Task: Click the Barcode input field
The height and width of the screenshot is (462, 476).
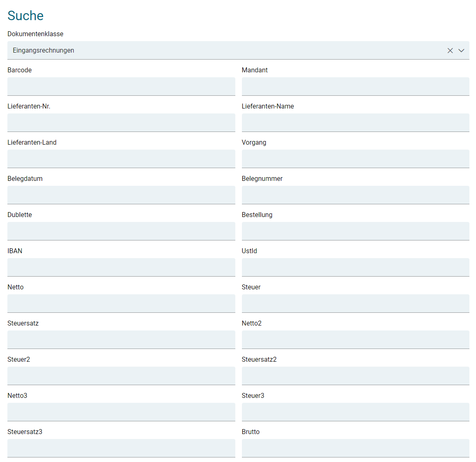Action: (x=121, y=86)
